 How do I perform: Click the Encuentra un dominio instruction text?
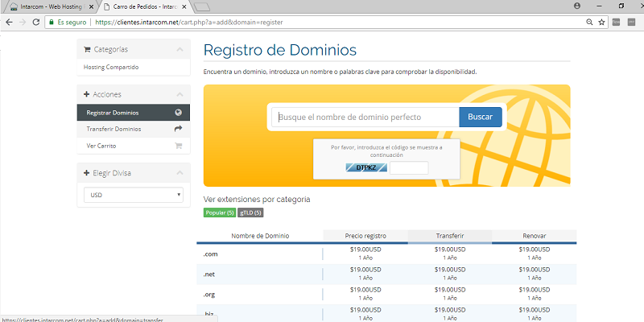coord(340,72)
